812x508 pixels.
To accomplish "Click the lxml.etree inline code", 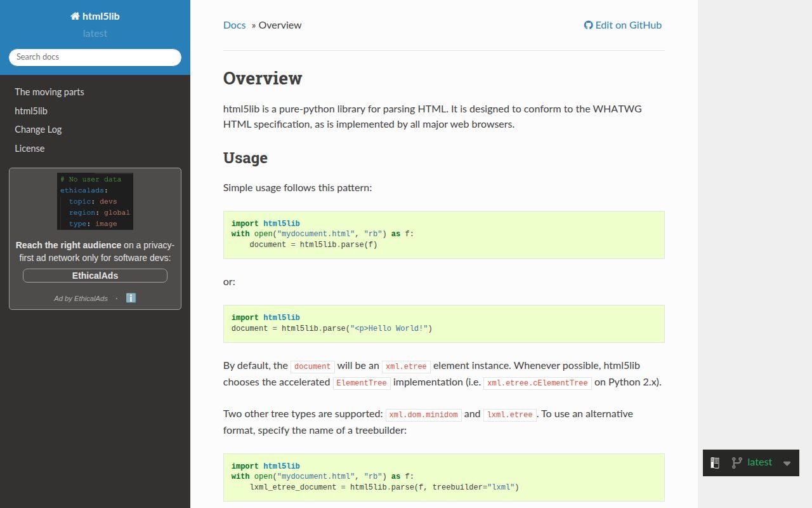I will click(510, 415).
